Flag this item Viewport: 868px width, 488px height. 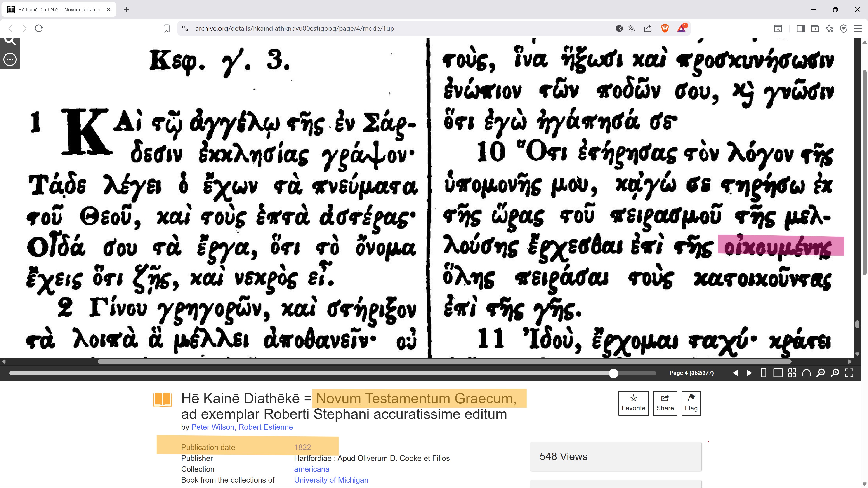pyautogui.click(x=691, y=403)
